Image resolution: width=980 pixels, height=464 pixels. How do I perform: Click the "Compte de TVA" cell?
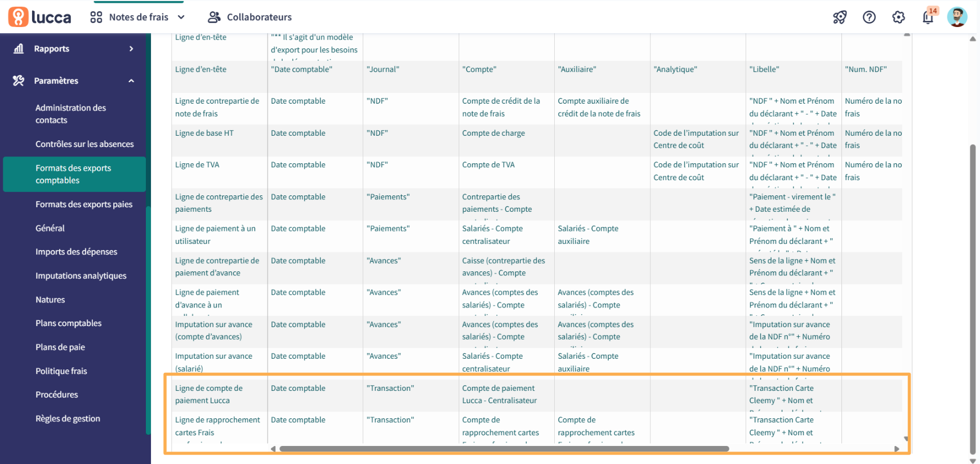click(x=506, y=172)
